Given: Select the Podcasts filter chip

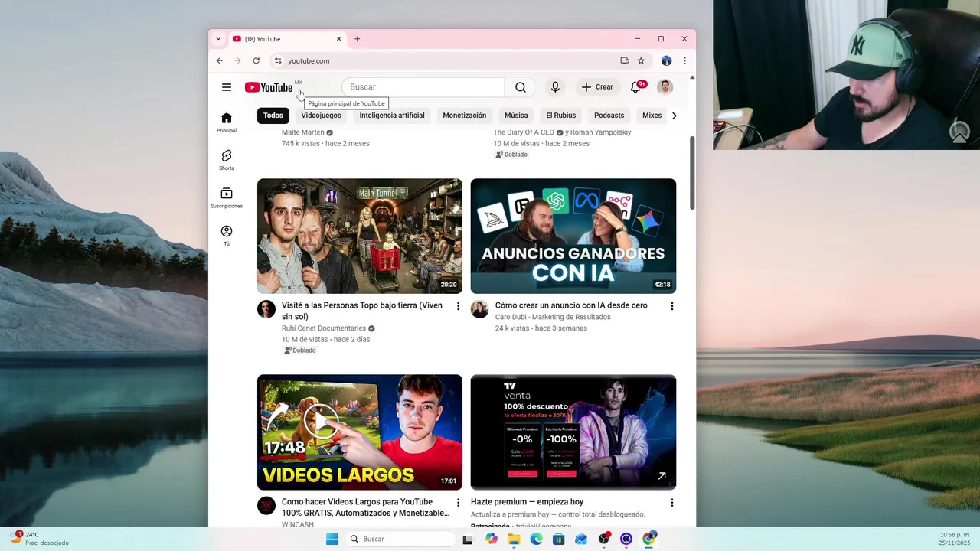Looking at the screenshot, I should [609, 116].
